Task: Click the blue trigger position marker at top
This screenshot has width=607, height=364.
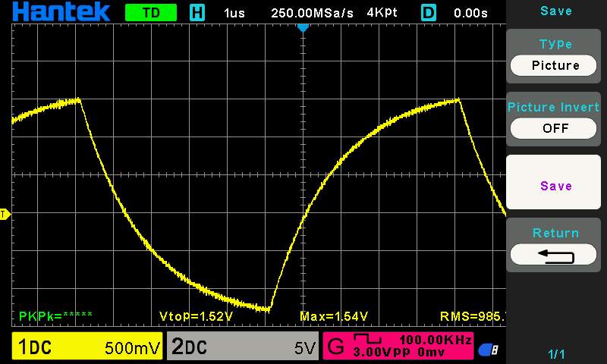Action: point(303,28)
